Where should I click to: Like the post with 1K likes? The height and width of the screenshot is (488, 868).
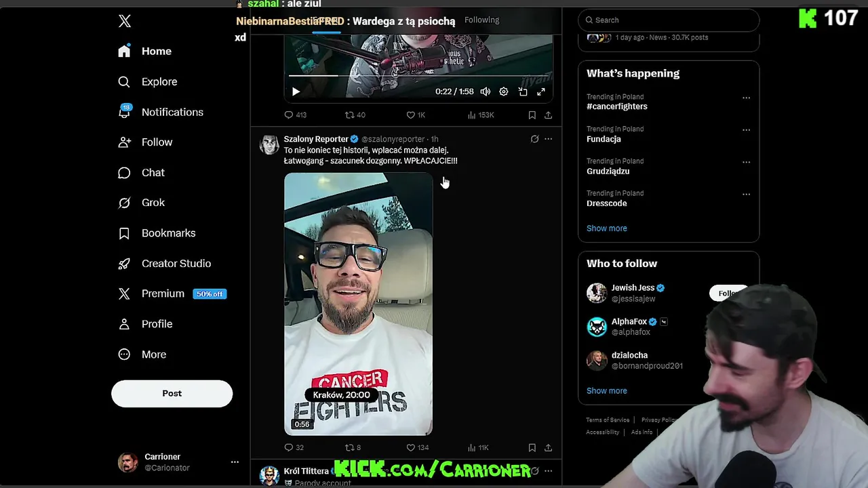tap(415, 115)
